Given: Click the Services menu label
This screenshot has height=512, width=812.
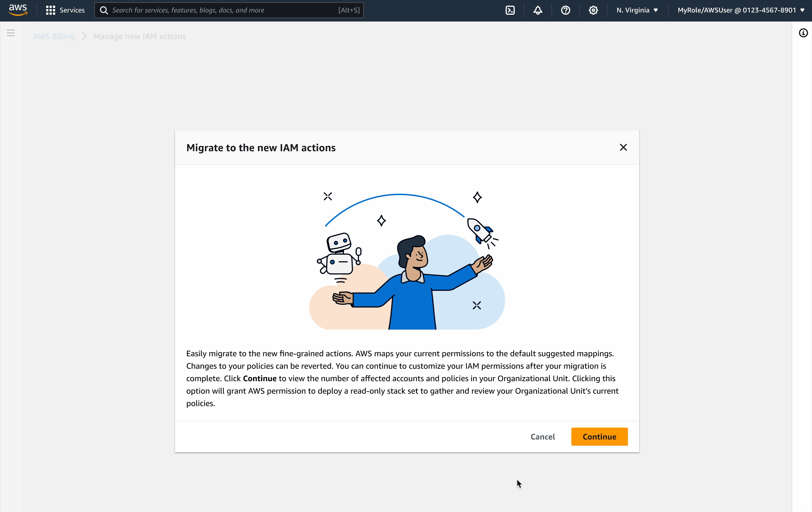Looking at the screenshot, I should pos(72,10).
